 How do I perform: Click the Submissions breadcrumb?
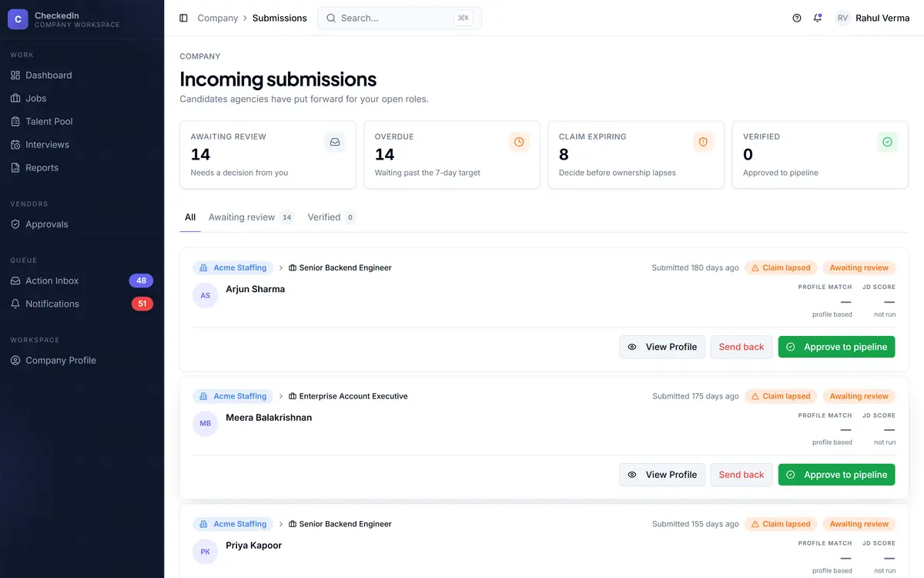click(x=280, y=18)
